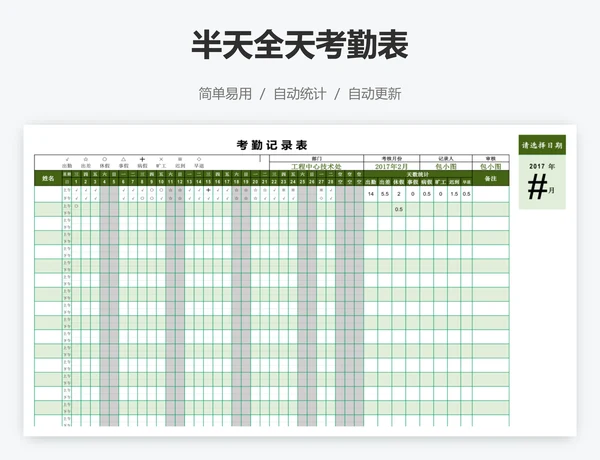This screenshot has height=460, width=600.
Task: Select the 包小图 cell under 审核
Action: [x=491, y=166]
